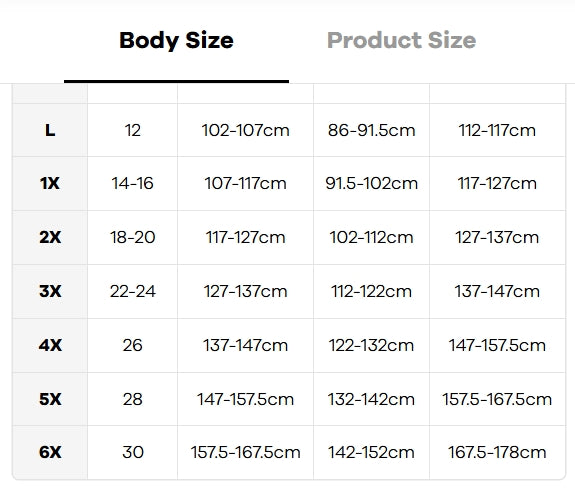Image resolution: width=575 pixels, height=495 pixels.
Task: Select the Body Size tab
Action: coord(176,41)
